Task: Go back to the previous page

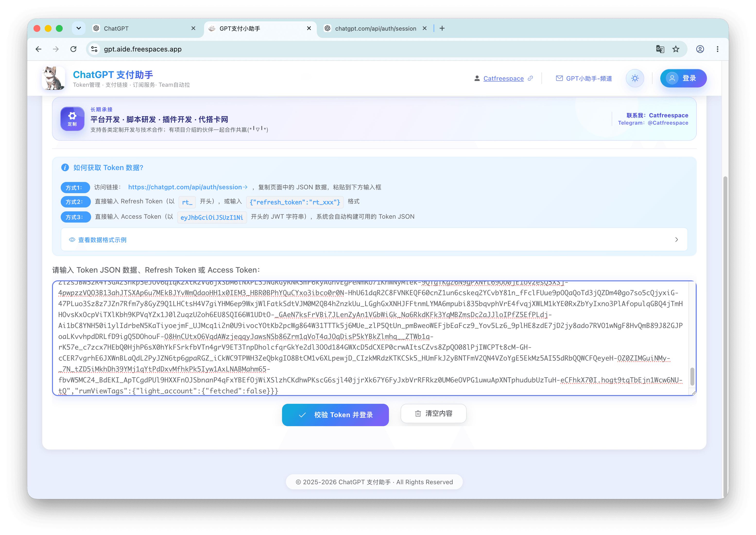Action: click(39, 49)
